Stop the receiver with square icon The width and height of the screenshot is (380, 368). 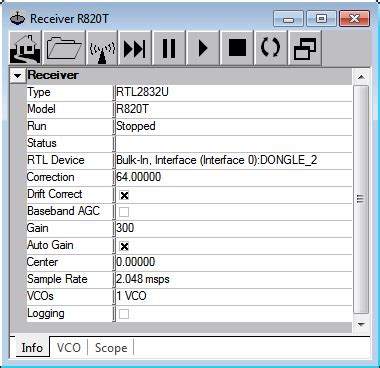point(237,48)
